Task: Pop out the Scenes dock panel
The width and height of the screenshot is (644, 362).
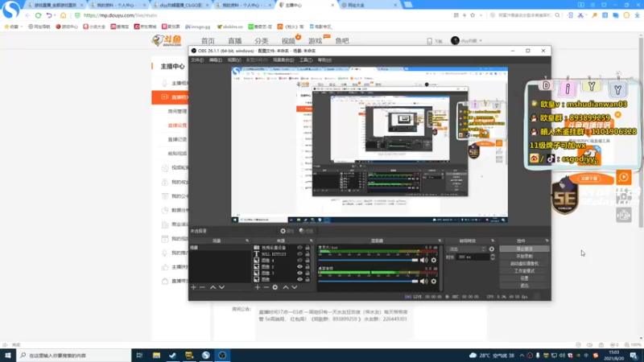Action: 247,241
